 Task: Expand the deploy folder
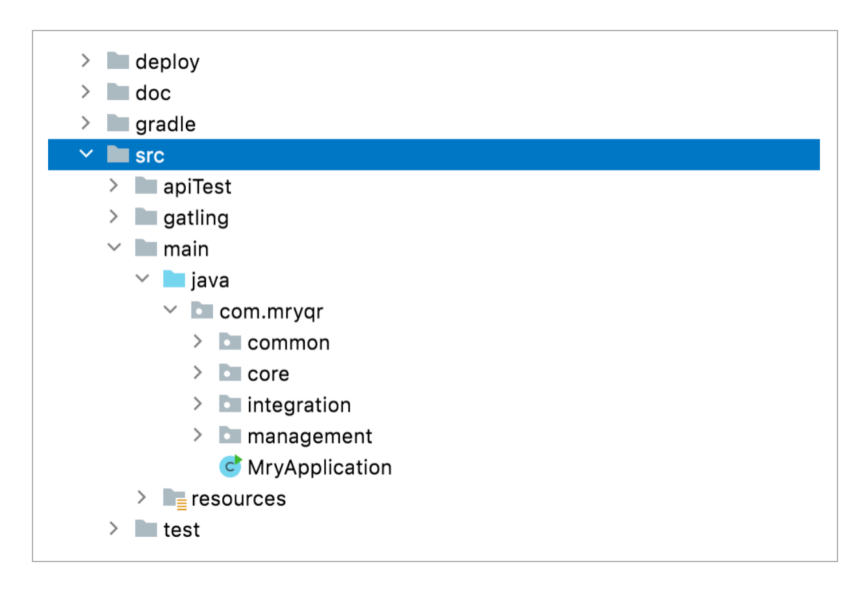tap(86, 60)
